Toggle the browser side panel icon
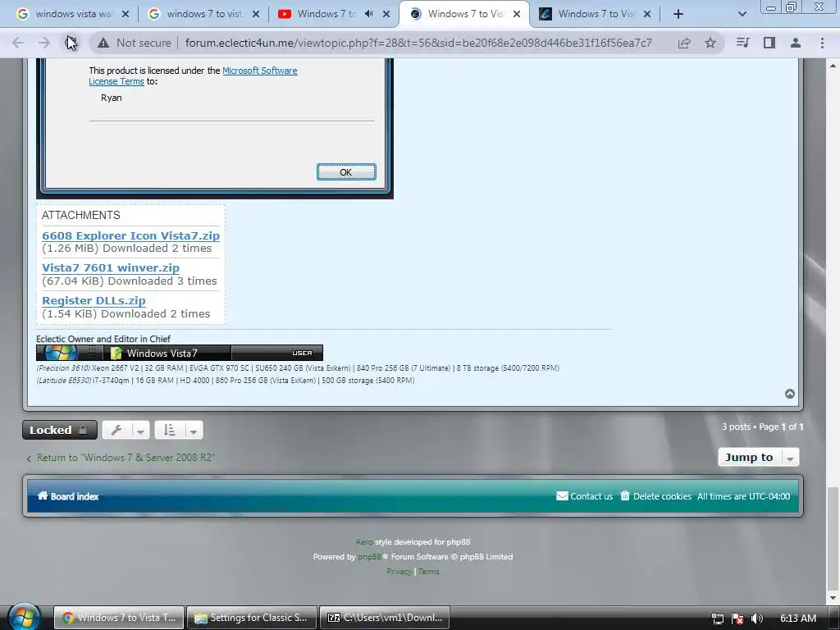This screenshot has width=840, height=630. pyautogui.click(x=769, y=43)
